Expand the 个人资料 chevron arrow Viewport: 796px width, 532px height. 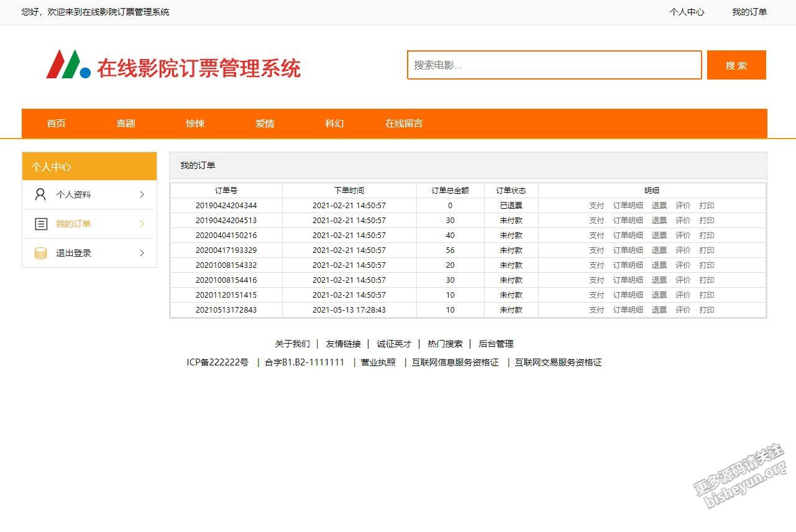coord(142,195)
